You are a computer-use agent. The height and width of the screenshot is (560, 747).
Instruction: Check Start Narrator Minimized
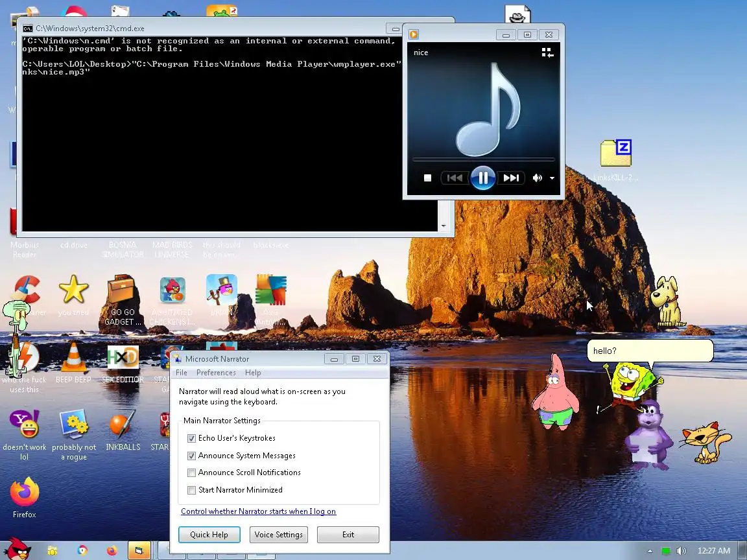pos(191,490)
